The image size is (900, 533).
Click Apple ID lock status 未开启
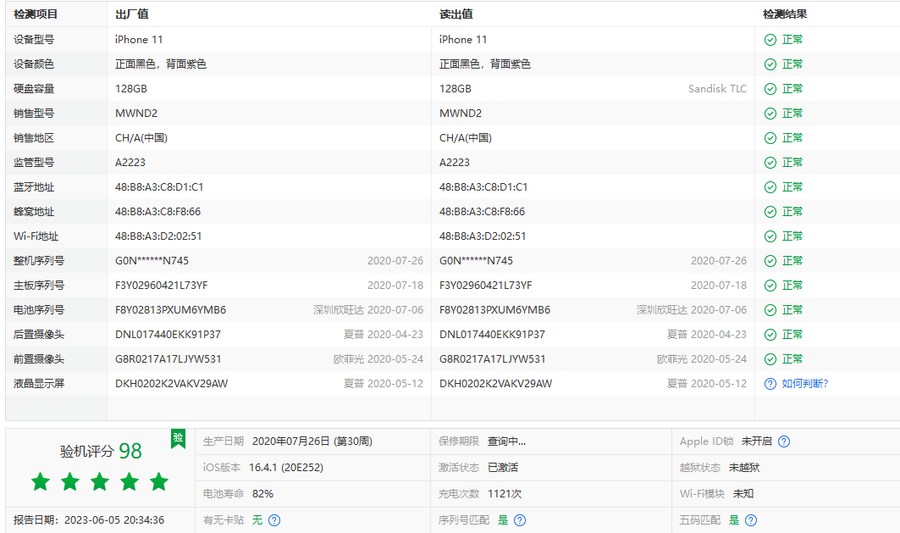point(757,441)
